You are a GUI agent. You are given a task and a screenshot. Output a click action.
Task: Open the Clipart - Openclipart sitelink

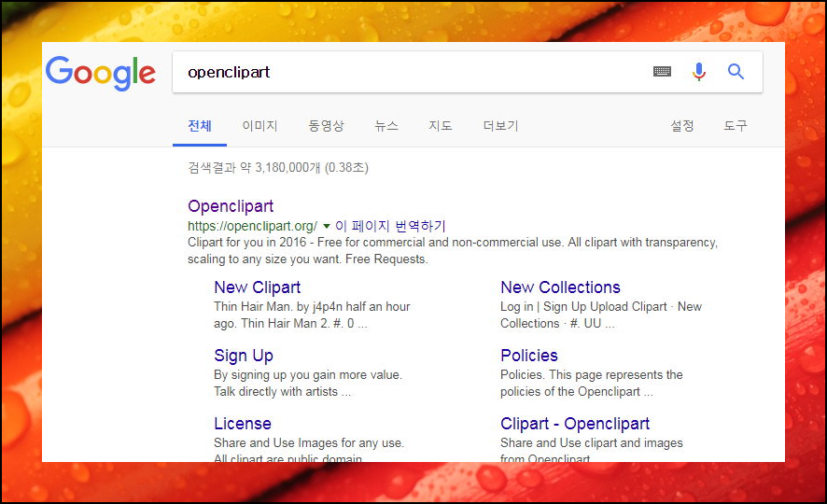click(575, 424)
